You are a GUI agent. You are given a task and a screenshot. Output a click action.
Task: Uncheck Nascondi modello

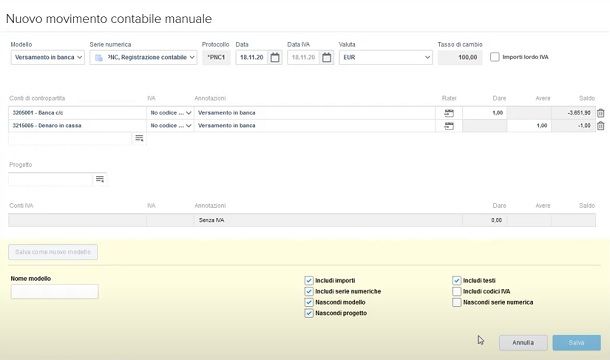point(309,302)
